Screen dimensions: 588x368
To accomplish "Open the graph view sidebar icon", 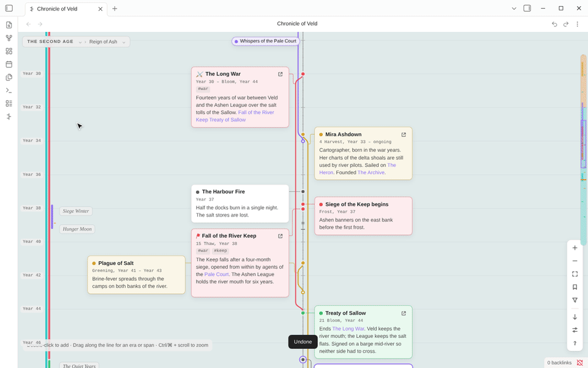I will click(x=9, y=38).
